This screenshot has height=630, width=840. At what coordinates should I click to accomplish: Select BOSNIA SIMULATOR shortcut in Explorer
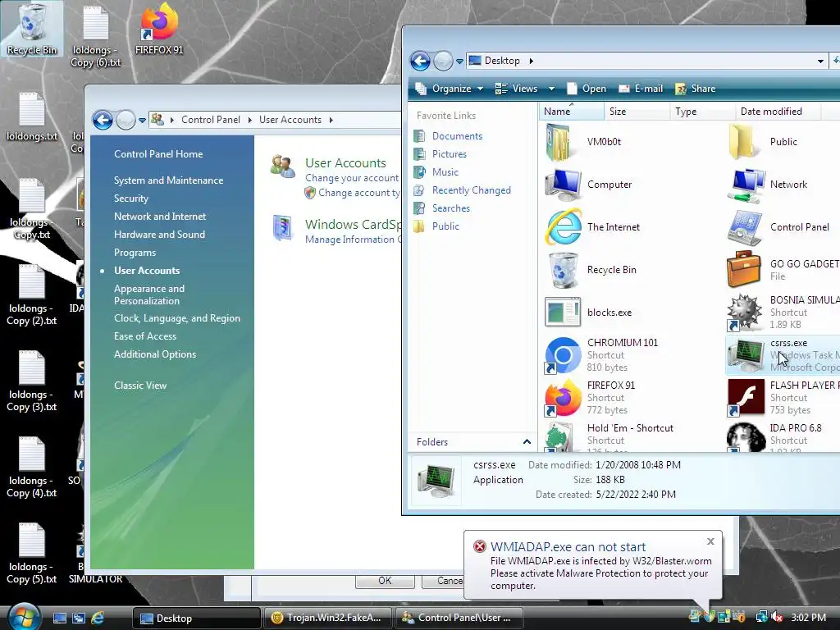click(x=783, y=313)
